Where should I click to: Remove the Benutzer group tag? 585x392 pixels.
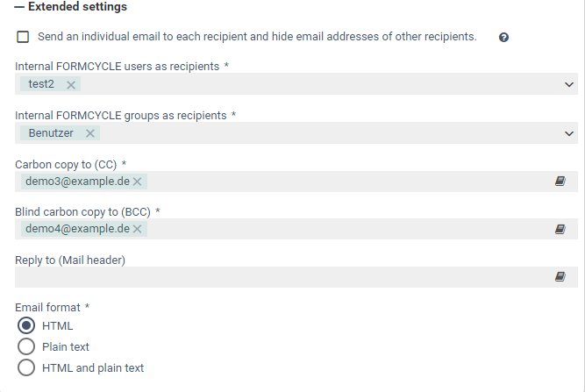[89, 133]
